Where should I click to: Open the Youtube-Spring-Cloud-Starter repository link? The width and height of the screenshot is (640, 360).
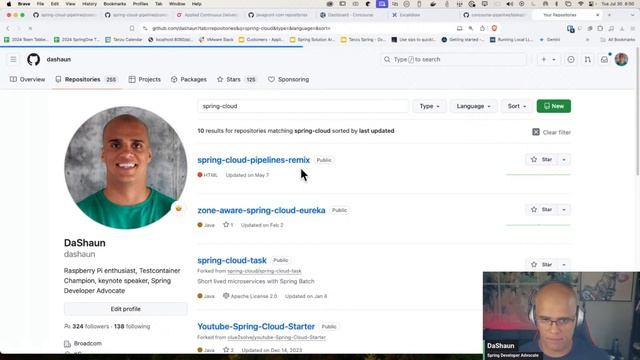[x=256, y=327]
